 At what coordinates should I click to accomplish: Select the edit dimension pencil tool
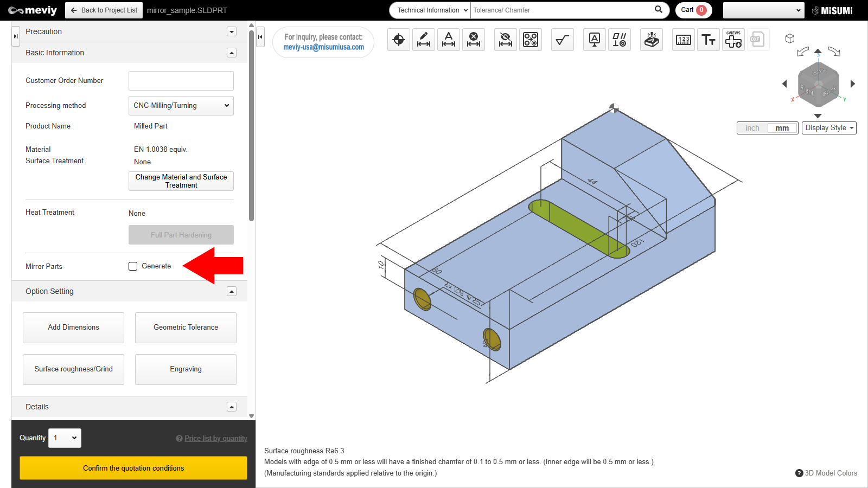tap(424, 40)
